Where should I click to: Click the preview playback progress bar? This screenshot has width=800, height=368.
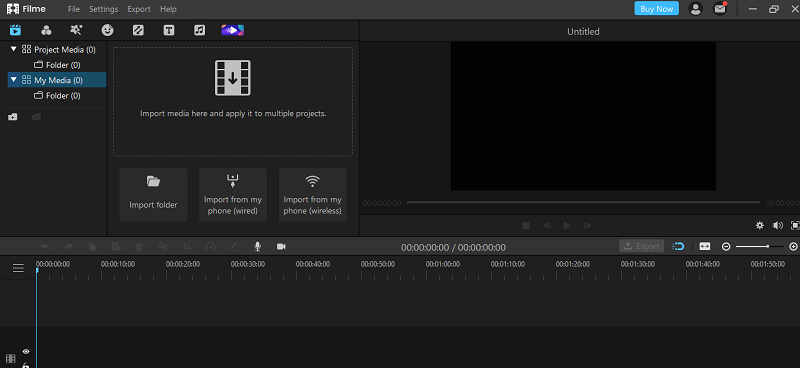pos(583,203)
